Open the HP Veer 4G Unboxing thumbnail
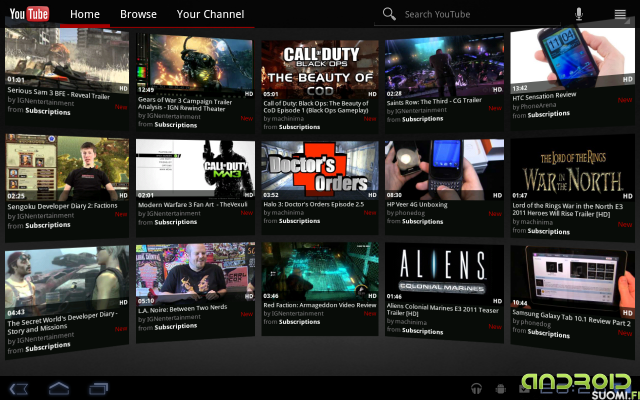Image resolution: width=640 pixels, height=400 pixels. pos(444,169)
